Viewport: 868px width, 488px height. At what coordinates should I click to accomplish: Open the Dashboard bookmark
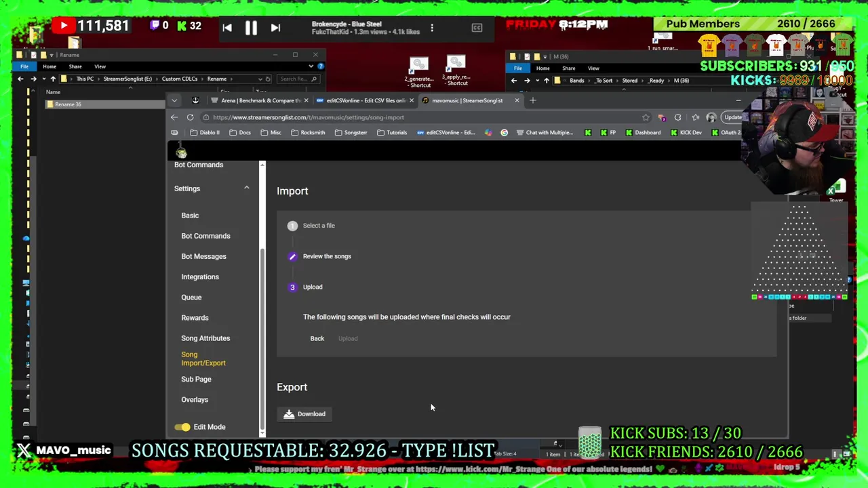(x=643, y=133)
